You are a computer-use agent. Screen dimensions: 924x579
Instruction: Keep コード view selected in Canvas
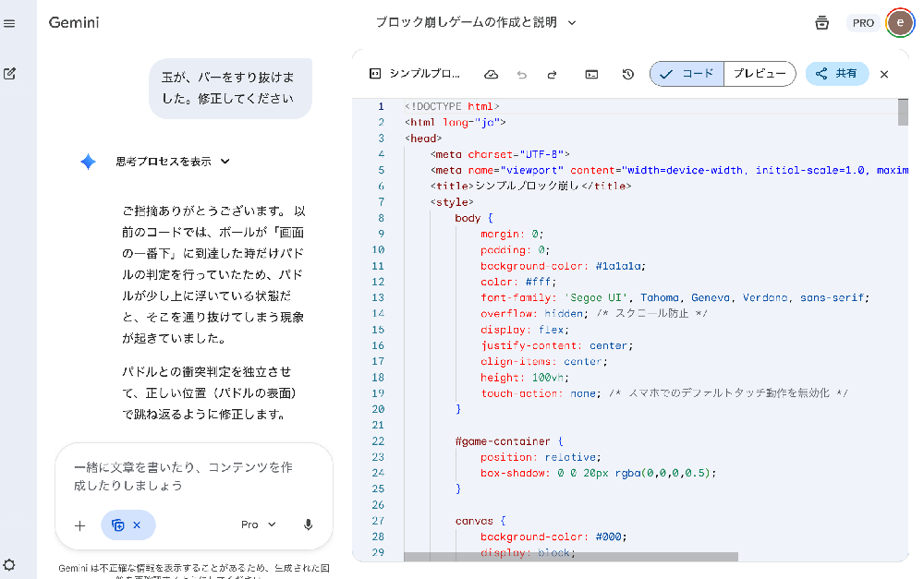tap(687, 74)
